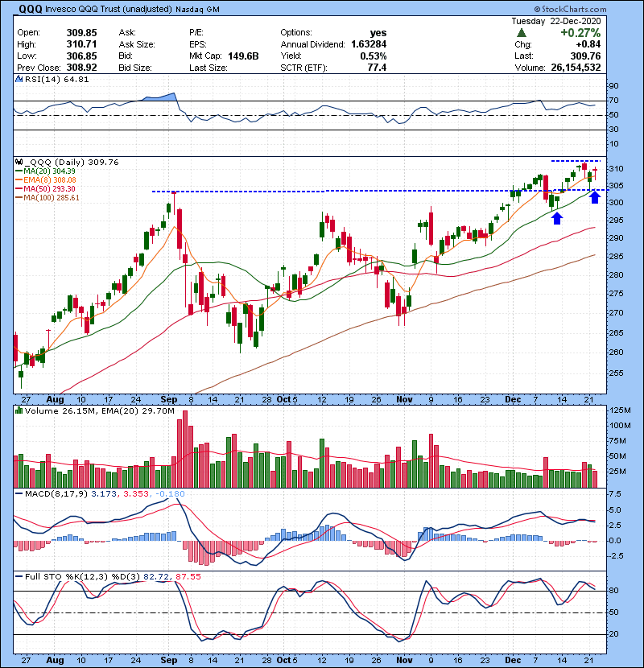Click the "75M" volume axis label

point(617,441)
